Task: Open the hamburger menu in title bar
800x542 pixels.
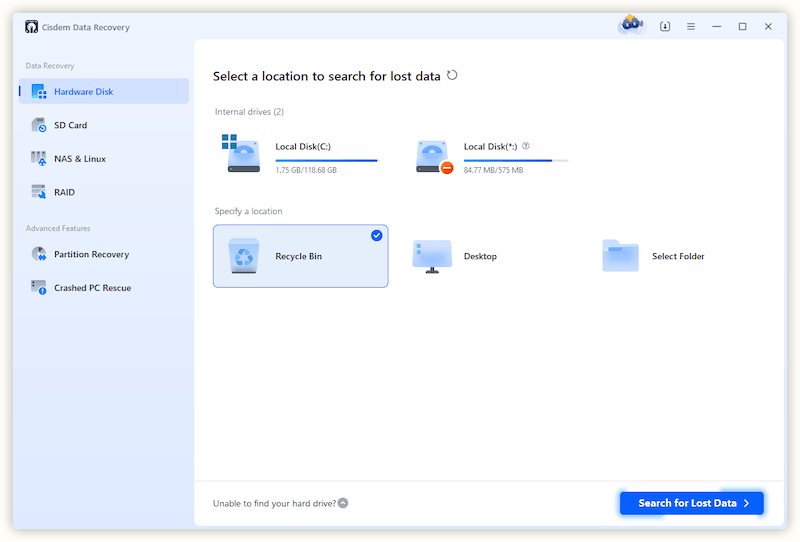Action: click(x=691, y=26)
